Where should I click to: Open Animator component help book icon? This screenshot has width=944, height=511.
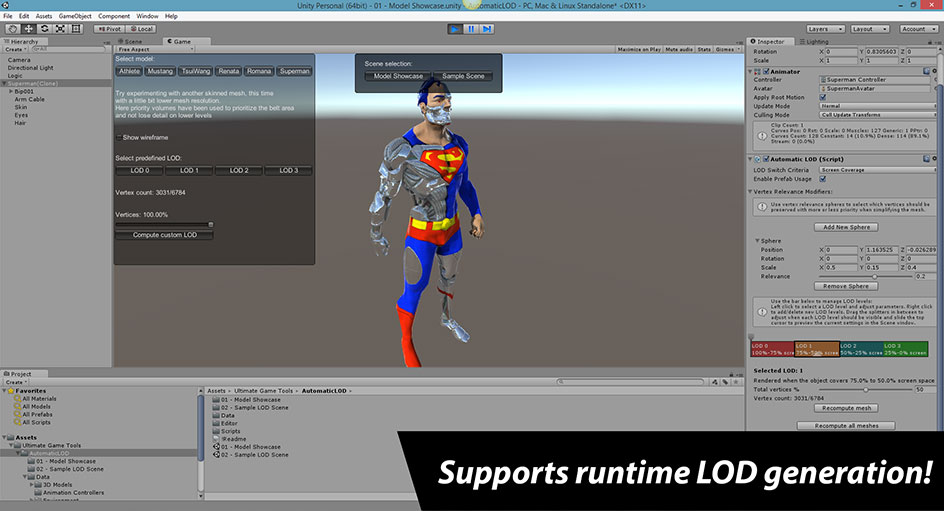point(927,71)
